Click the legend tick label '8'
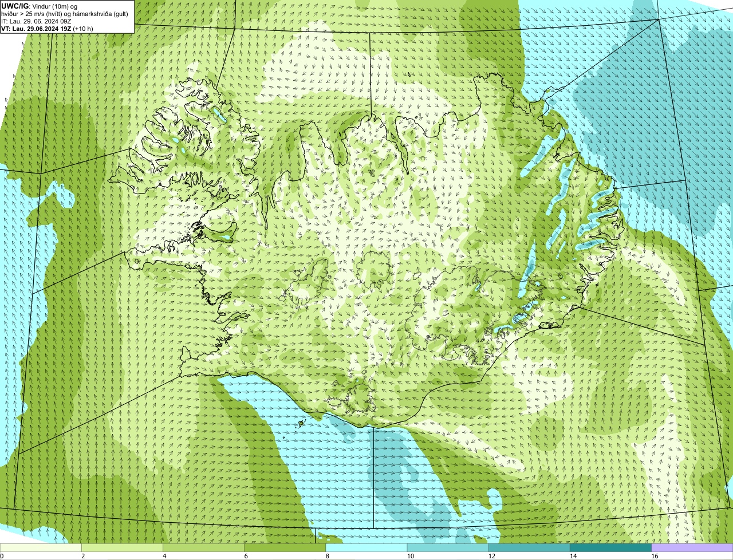 pos(328,556)
